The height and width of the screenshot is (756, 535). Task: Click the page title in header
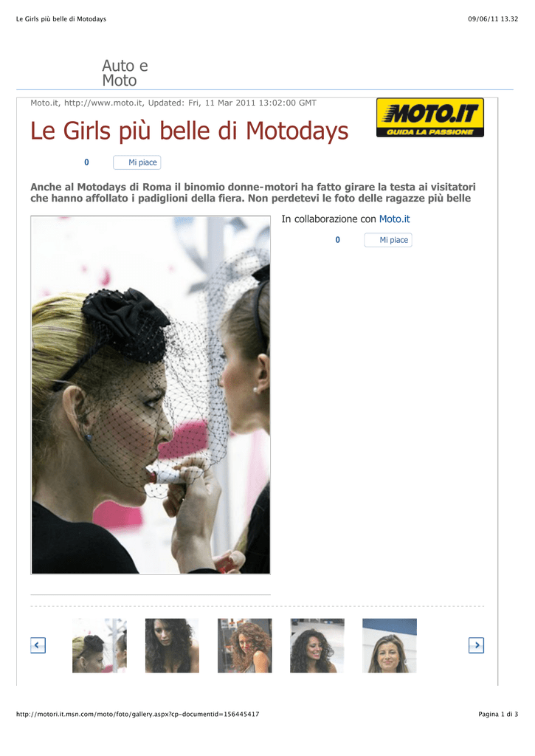(61, 18)
